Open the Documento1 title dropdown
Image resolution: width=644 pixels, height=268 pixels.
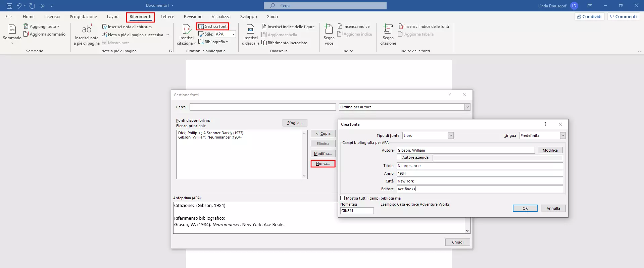172,6
